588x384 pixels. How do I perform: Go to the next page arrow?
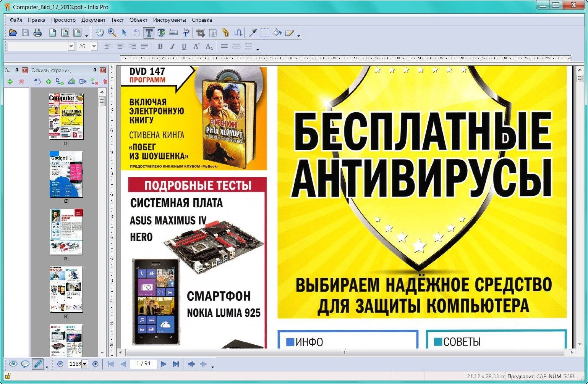click(163, 364)
